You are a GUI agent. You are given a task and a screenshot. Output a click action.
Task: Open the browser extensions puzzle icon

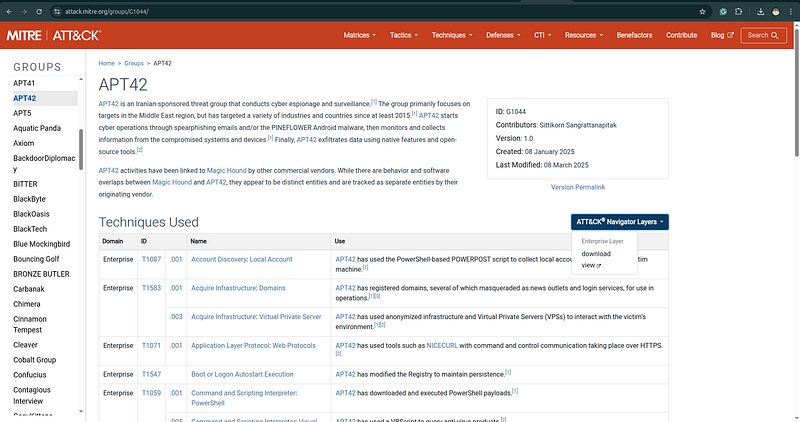(x=738, y=11)
